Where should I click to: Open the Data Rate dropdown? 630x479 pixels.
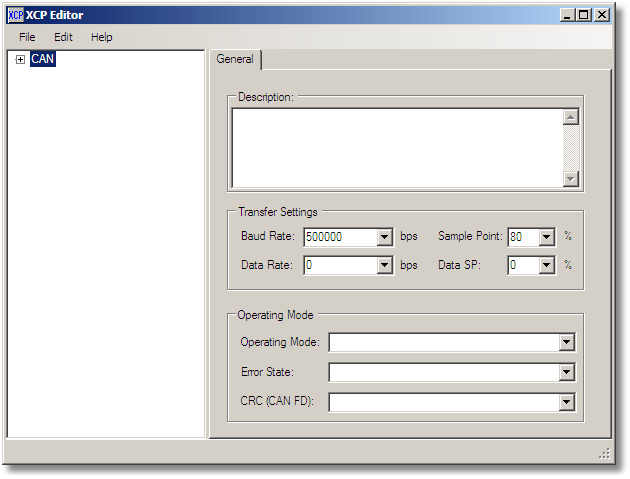385,266
